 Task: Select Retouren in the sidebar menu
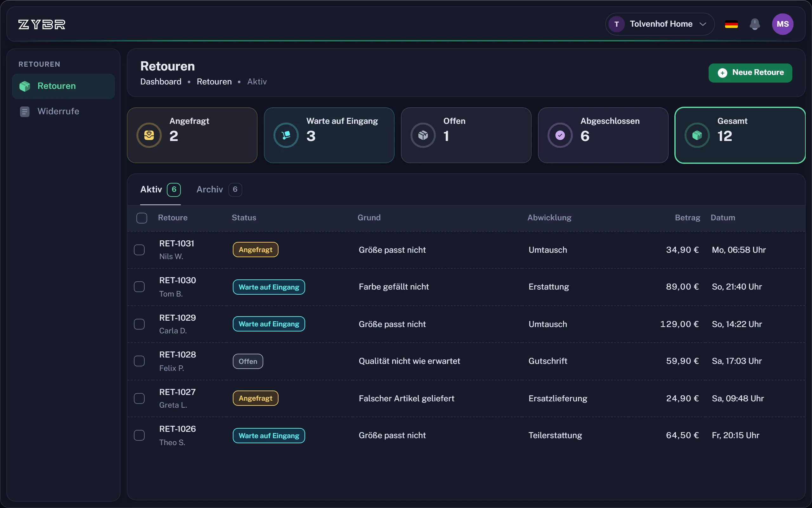tap(63, 86)
